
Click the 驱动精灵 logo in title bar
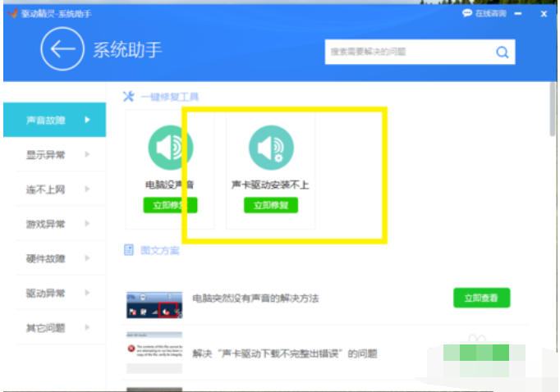tap(11, 13)
